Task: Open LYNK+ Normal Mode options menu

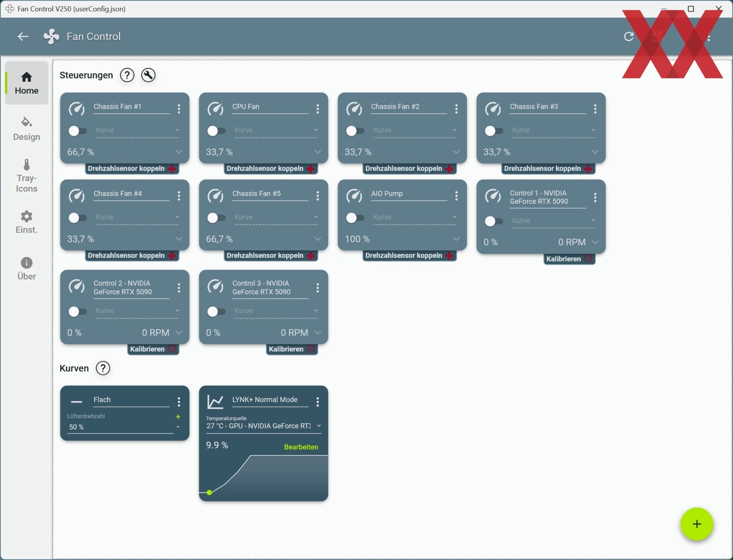Action: (x=317, y=402)
